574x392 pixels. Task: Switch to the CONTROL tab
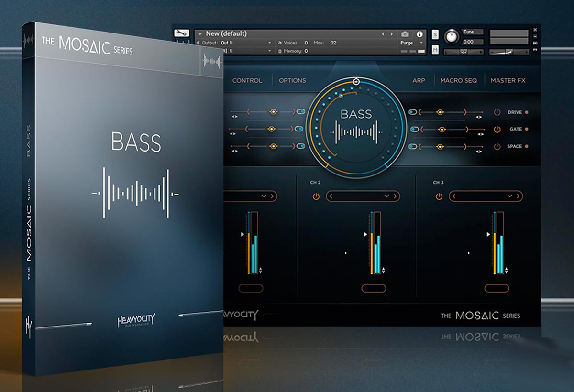(x=247, y=80)
